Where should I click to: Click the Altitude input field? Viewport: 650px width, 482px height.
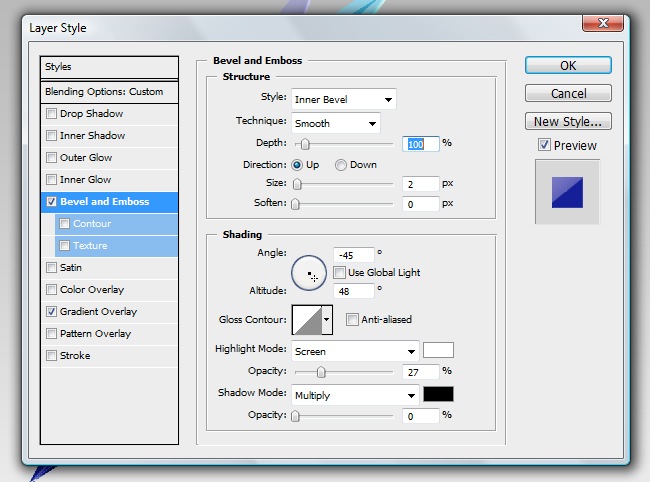tap(353, 291)
